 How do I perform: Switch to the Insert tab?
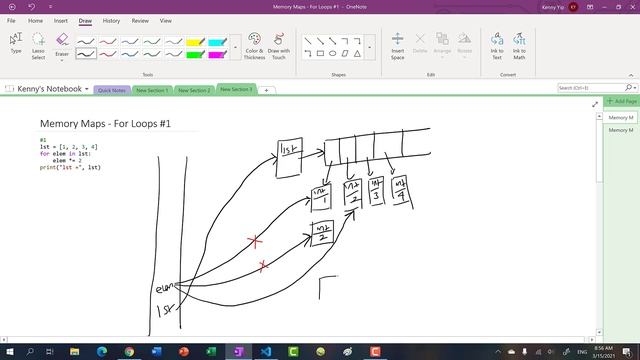pyautogui.click(x=61, y=21)
